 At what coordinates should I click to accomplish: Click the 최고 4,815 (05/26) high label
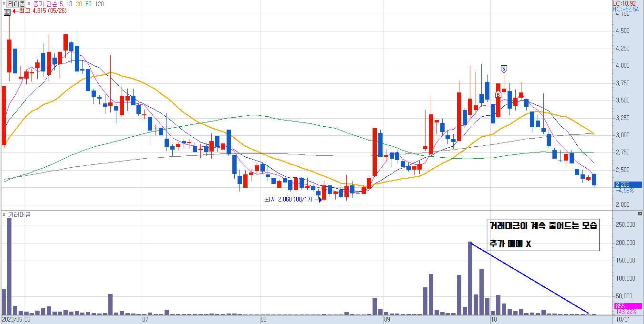click(x=42, y=10)
